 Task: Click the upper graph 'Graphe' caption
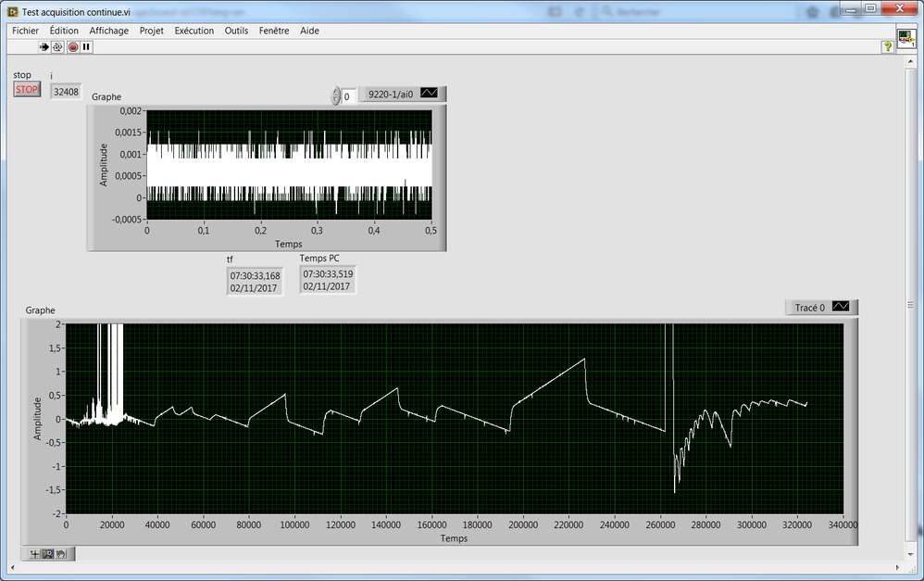(106, 96)
